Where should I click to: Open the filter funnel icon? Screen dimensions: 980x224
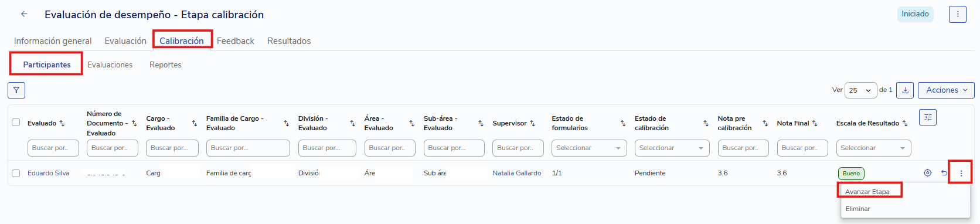[16, 90]
